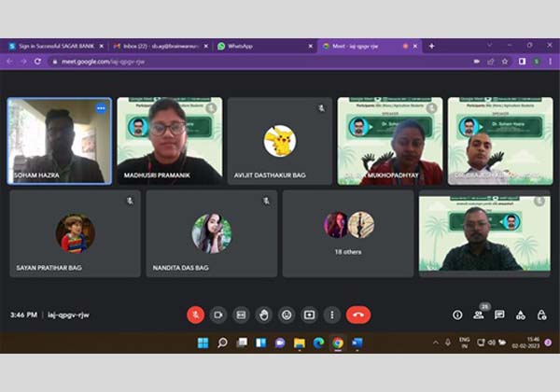560x392 pixels.
Task: Open the More options three-dot menu
Action: pos(331,315)
